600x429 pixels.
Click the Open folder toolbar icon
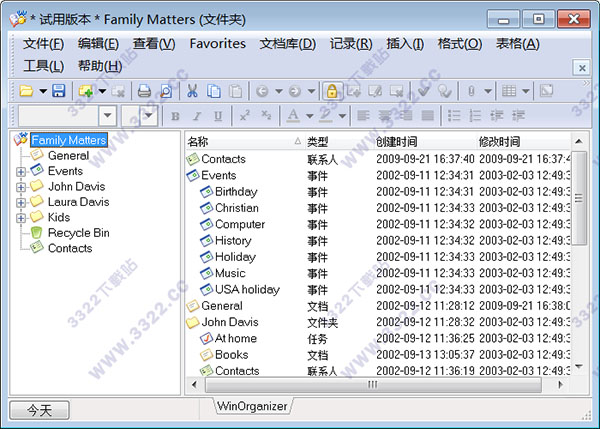26,91
